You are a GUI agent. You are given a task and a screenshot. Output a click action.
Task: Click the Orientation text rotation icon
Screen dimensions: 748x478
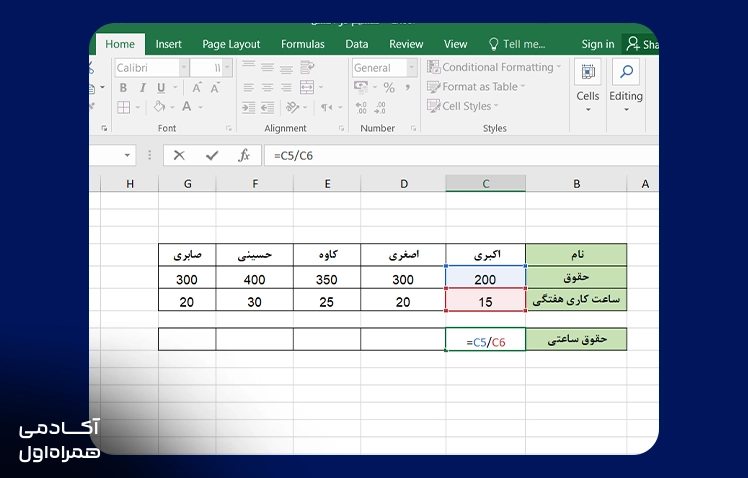(292, 107)
